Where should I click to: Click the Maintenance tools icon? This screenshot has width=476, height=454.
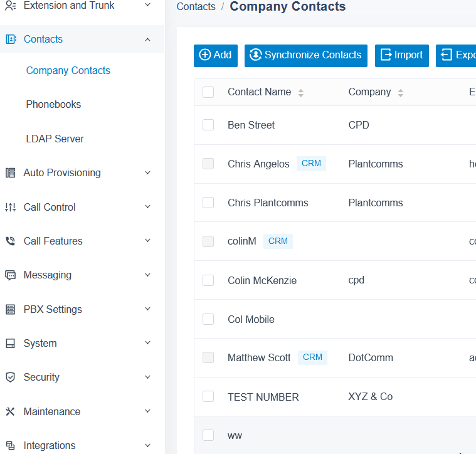[10, 411]
